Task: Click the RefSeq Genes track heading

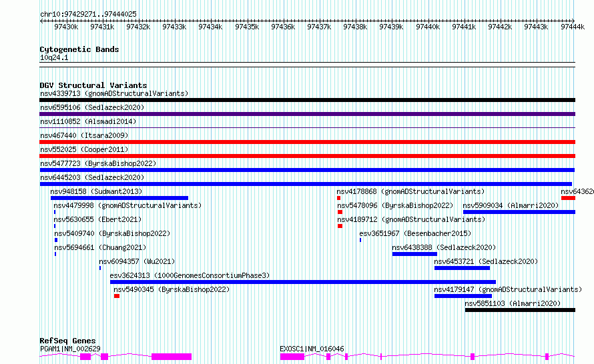Action: [67, 341]
